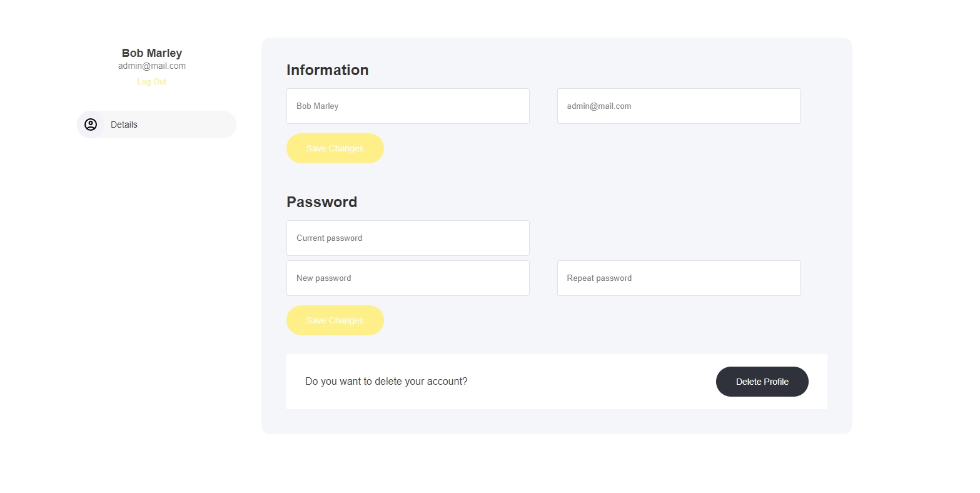
Task: Click the sidebar admin@mail.com email text
Action: pyautogui.click(x=152, y=66)
